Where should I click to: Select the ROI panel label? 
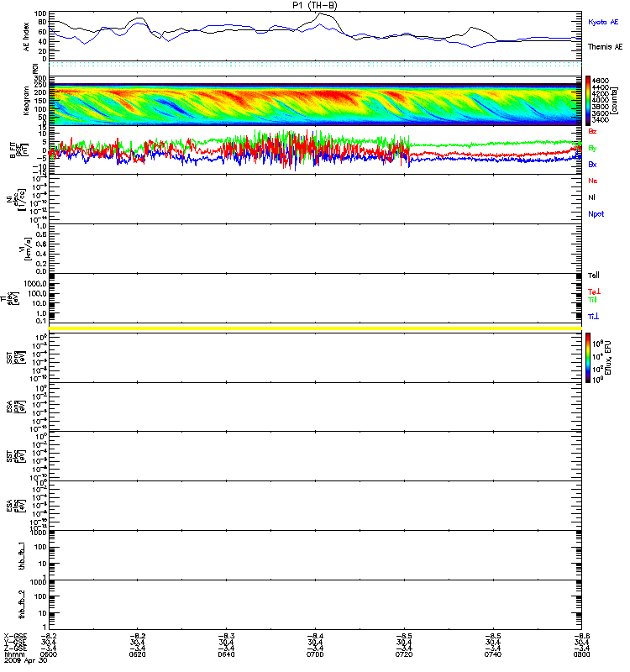click(x=35, y=68)
